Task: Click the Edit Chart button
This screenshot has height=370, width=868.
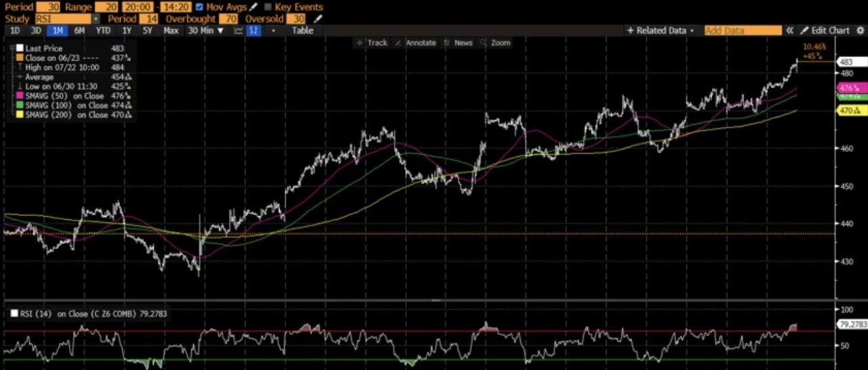Action: (825, 31)
